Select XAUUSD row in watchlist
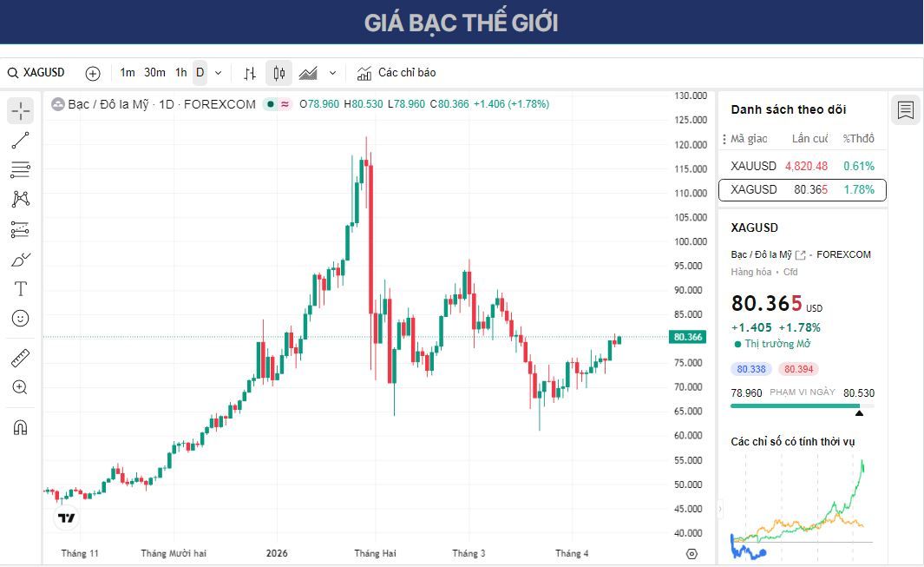The image size is (924, 567). point(802,167)
